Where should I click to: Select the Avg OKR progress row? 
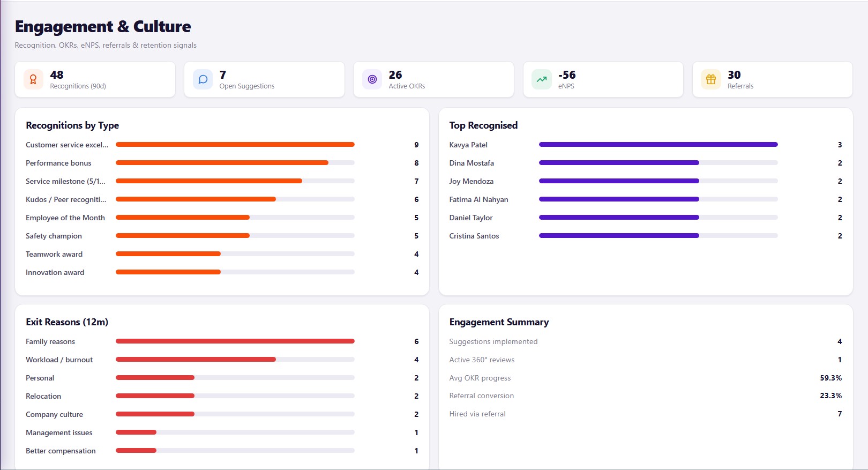click(646, 378)
